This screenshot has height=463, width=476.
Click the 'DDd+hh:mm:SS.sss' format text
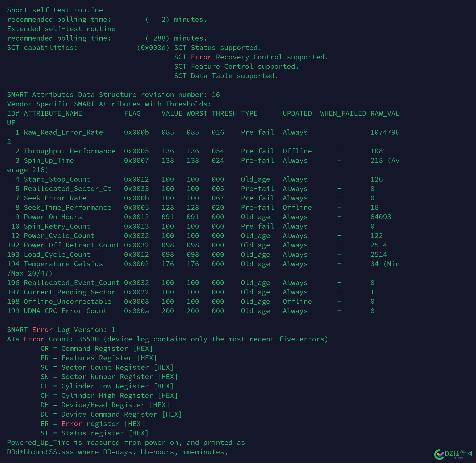coord(40,452)
